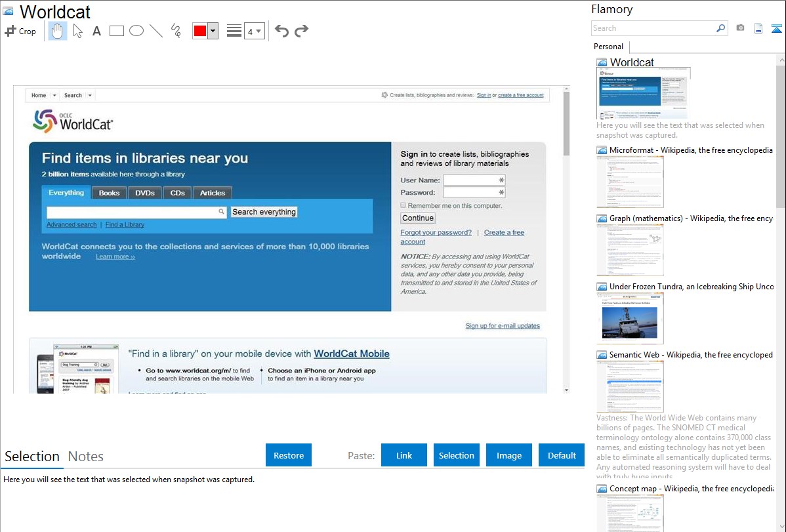Pick the text annotation tool
The width and height of the screenshot is (786, 532).
(96, 31)
